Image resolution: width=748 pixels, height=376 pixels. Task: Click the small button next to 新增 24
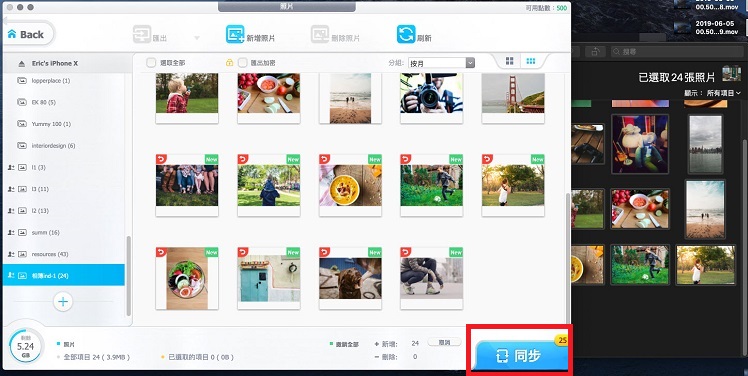tap(444, 342)
